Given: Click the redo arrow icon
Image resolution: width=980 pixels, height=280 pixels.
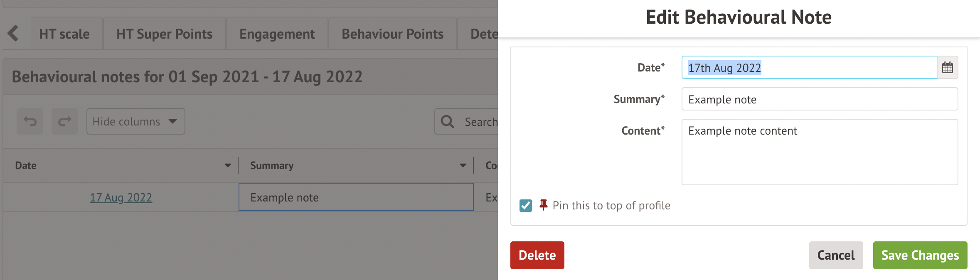Looking at the screenshot, I should (x=65, y=121).
